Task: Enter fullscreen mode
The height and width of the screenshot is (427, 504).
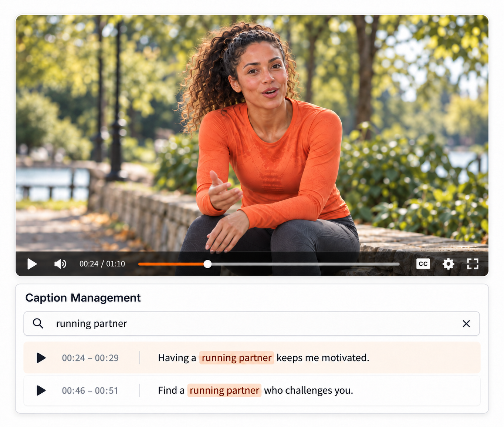Action: [473, 264]
